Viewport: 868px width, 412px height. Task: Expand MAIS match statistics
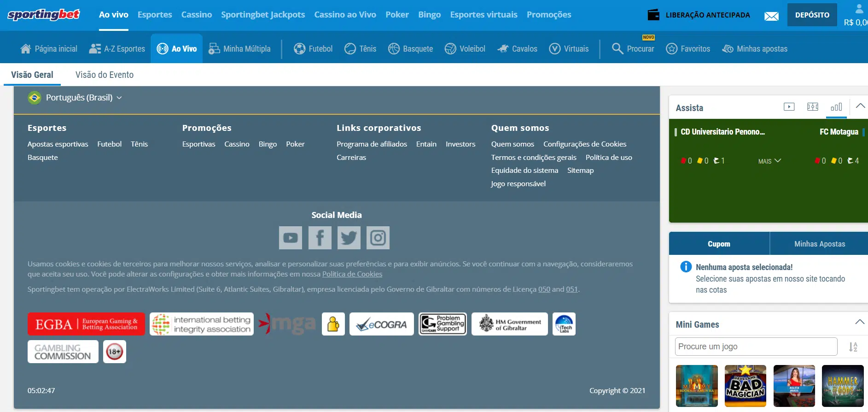click(769, 161)
